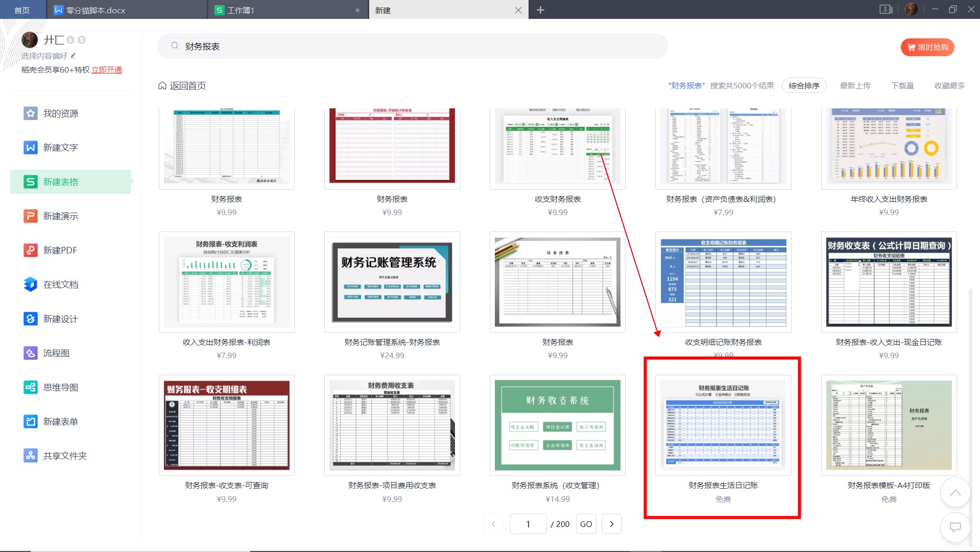Click the 立即开通 membership link

[x=107, y=70]
